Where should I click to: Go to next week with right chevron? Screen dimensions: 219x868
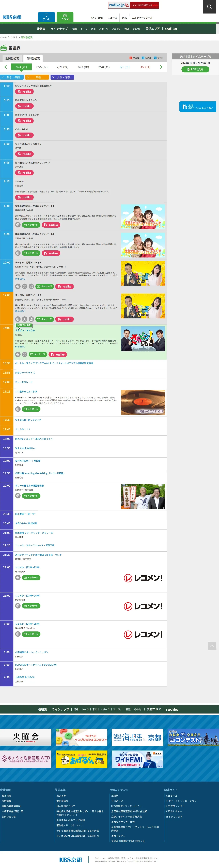(x=161, y=67)
